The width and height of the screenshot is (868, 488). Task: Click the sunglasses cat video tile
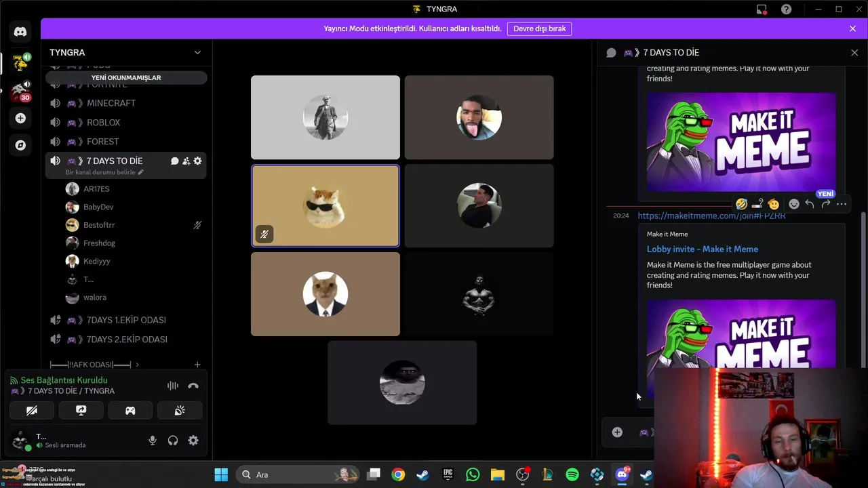click(325, 206)
